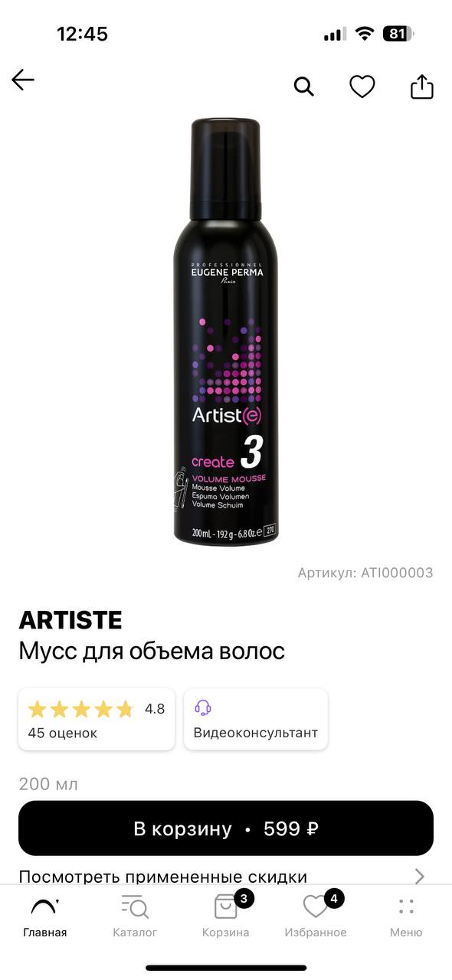Image resolution: width=452 pixels, height=980 pixels.
Task: Open search with magnifier icon
Action: pyautogui.click(x=304, y=87)
